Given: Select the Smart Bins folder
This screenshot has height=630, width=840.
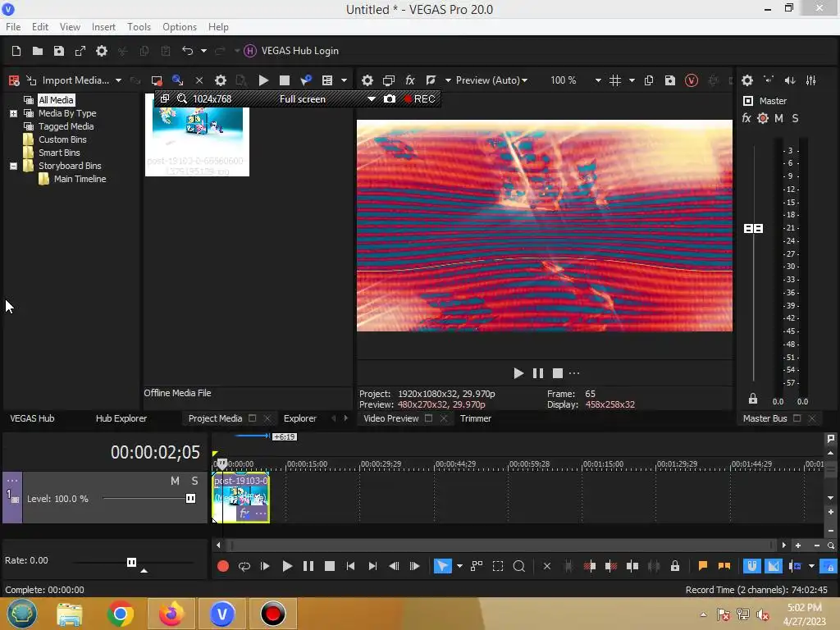Looking at the screenshot, I should click(59, 153).
